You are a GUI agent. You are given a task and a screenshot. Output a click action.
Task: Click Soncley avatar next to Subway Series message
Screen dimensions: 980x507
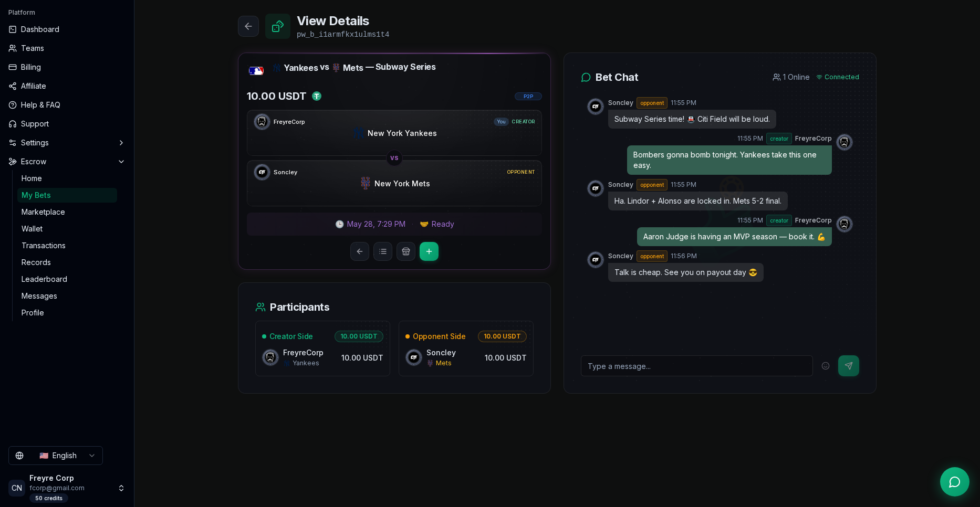(596, 107)
